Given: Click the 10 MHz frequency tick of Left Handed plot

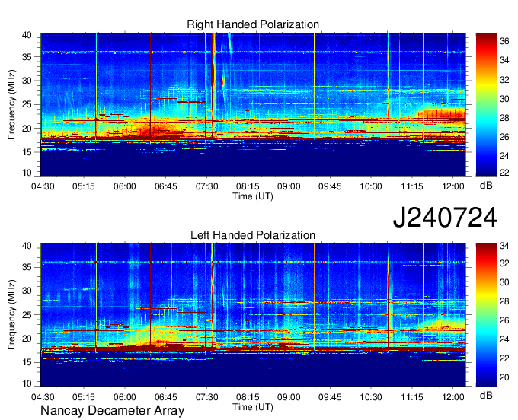Looking at the screenshot, I should 27,383.
